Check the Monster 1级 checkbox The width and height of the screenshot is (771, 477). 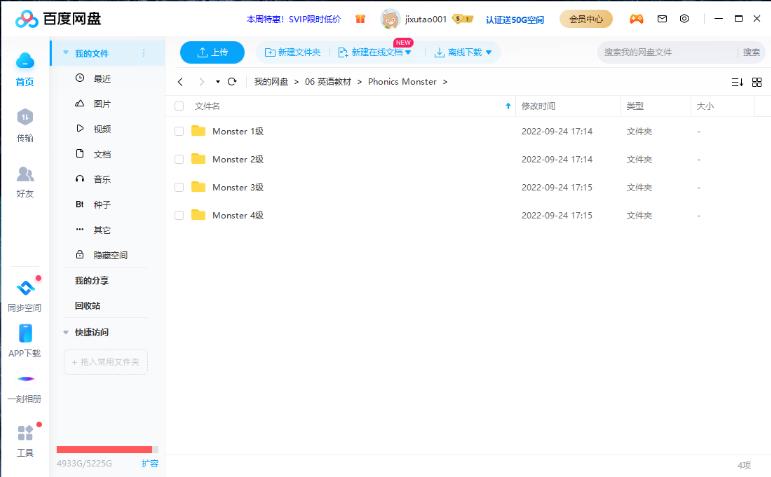click(x=179, y=131)
